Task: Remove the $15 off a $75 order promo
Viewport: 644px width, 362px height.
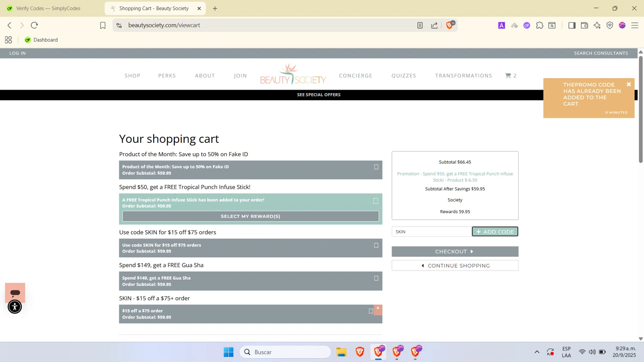Action: pos(378,310)
